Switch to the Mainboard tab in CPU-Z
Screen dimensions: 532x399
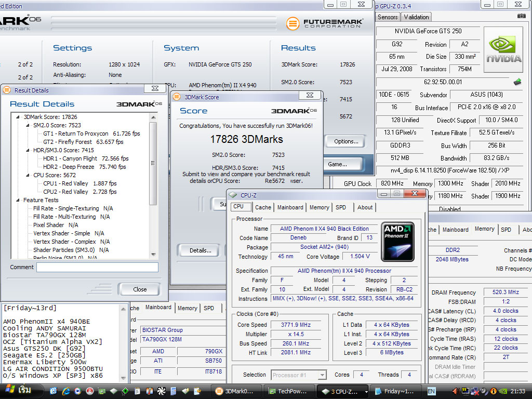point(290,207)
